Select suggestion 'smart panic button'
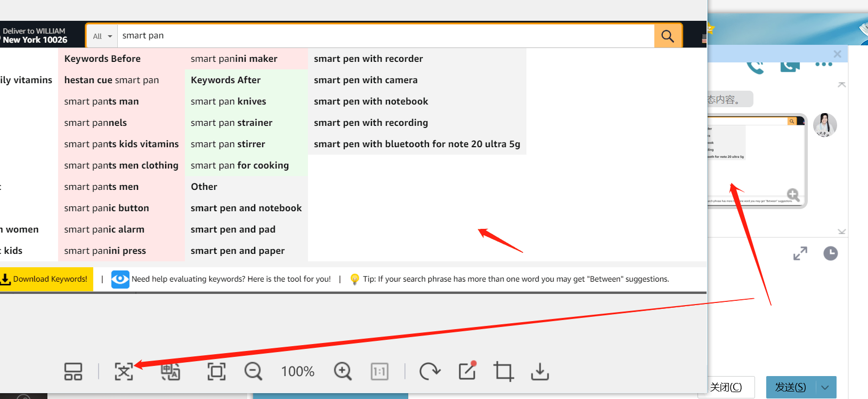Viewport: 868px width, 399px height. pyautogui.click(x=107, y=208)
